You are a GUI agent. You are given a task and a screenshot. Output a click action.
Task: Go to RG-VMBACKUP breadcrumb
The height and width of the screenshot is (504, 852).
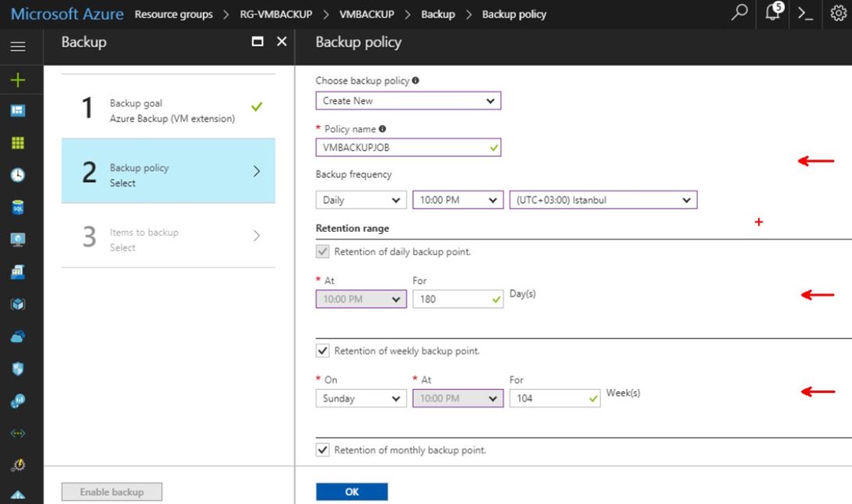point(276,15)
